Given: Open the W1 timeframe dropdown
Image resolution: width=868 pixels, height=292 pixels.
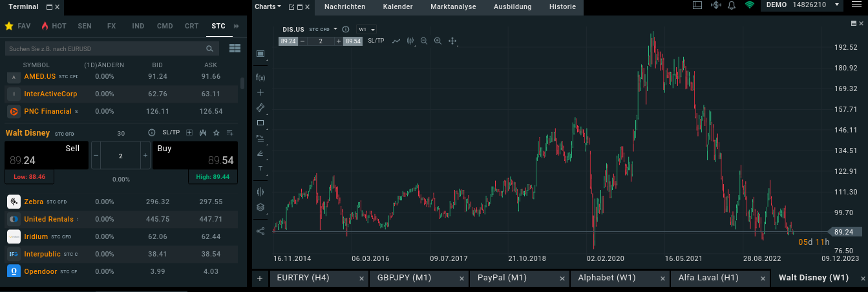Looking at the screenshot, I should [366, 30].
